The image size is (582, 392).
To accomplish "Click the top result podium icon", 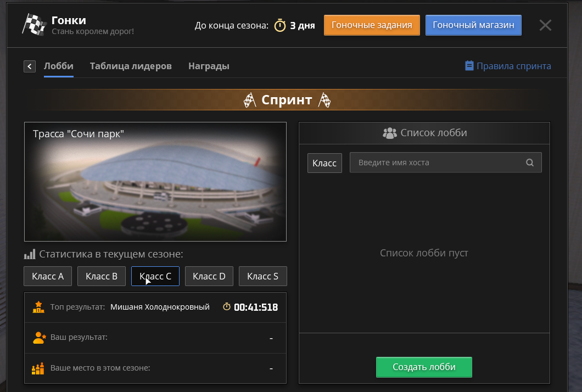I will (38, 307).
